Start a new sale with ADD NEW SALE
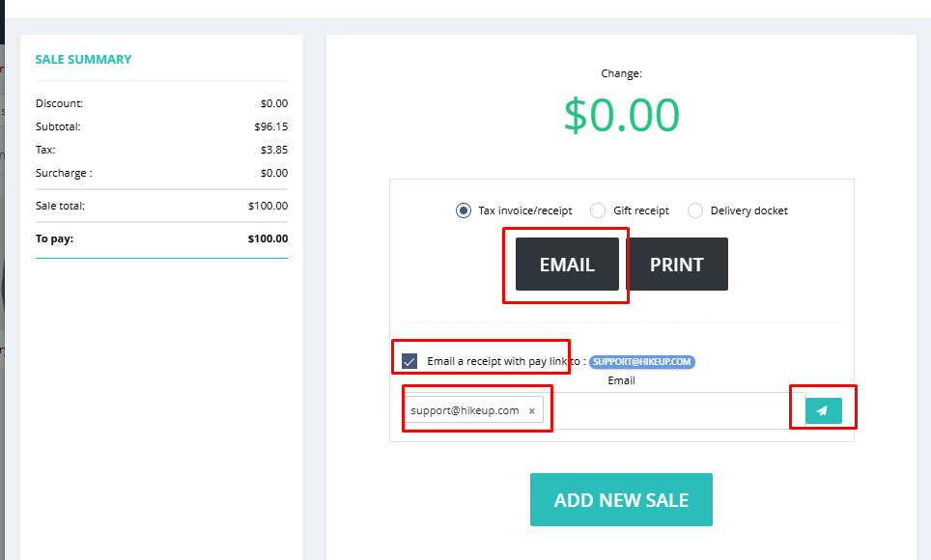 (621, 500)
